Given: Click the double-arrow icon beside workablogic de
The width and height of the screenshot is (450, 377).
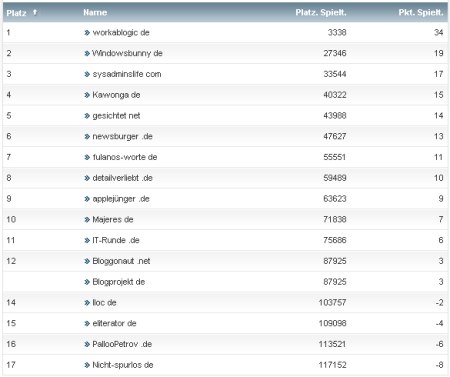Looking at the screenshot, I should [87, 33].
